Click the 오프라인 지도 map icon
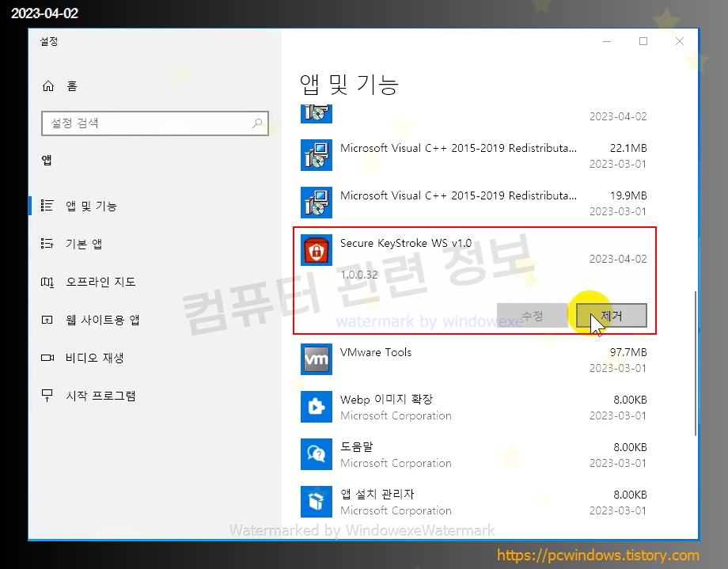Screen dimensions: 728x569 point(47,282)
